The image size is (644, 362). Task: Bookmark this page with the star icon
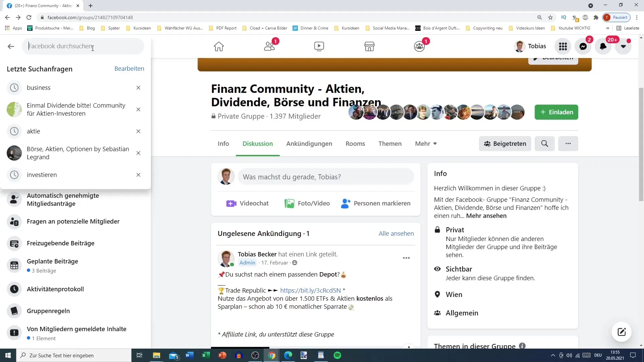click(550, 17)
